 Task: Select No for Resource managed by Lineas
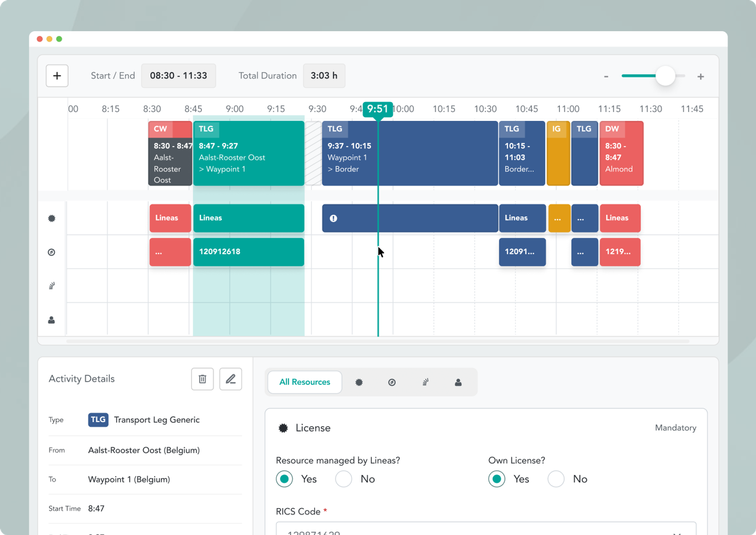coord(344,479)
